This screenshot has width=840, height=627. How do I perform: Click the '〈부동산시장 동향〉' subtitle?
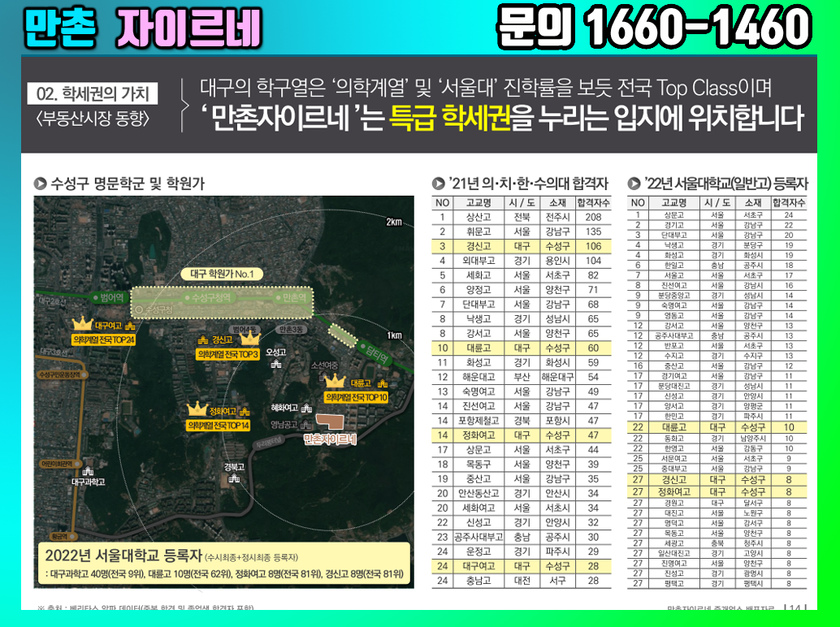92,118
